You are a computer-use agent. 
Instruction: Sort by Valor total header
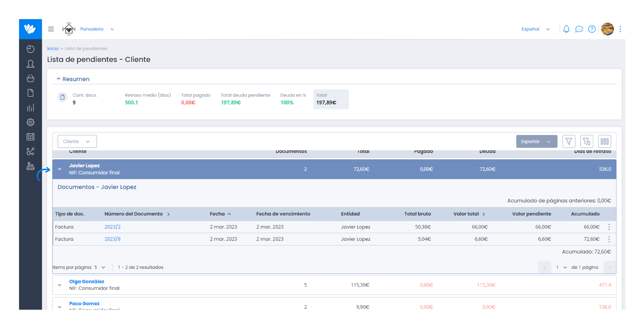(469, 214)
